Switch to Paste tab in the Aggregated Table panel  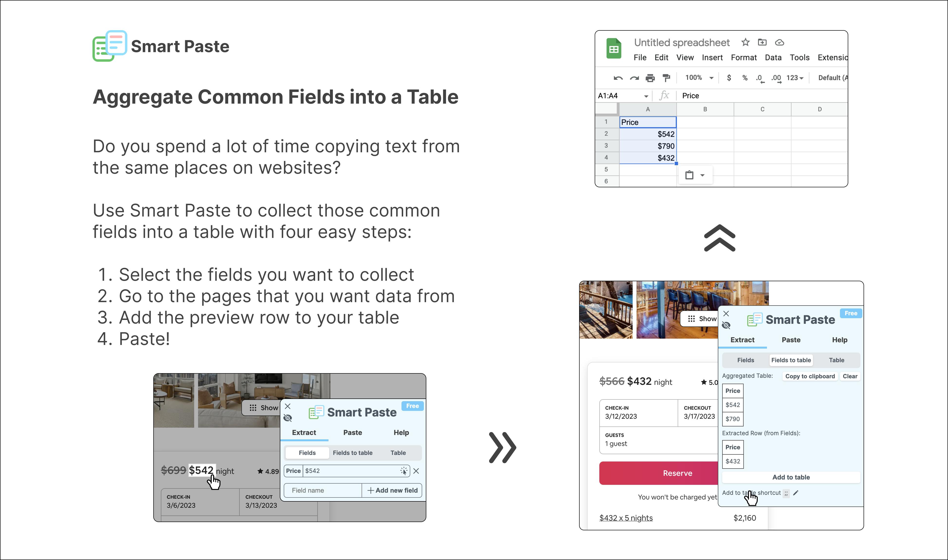coord(791,340)
